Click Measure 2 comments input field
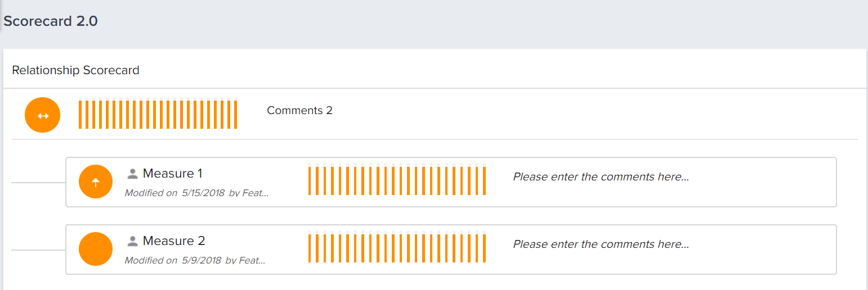 pyautogui.click(x=670, y=244)
